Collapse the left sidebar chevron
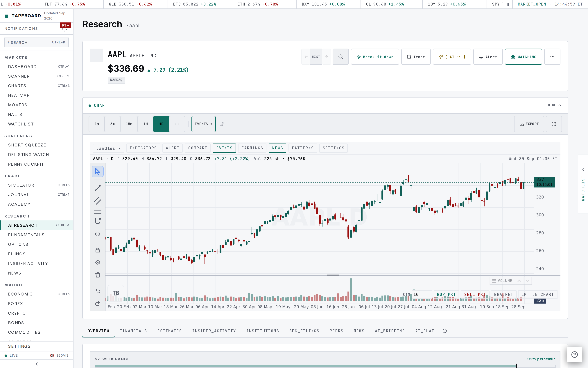This screenshot has width=588, height=368. (37, 364)
